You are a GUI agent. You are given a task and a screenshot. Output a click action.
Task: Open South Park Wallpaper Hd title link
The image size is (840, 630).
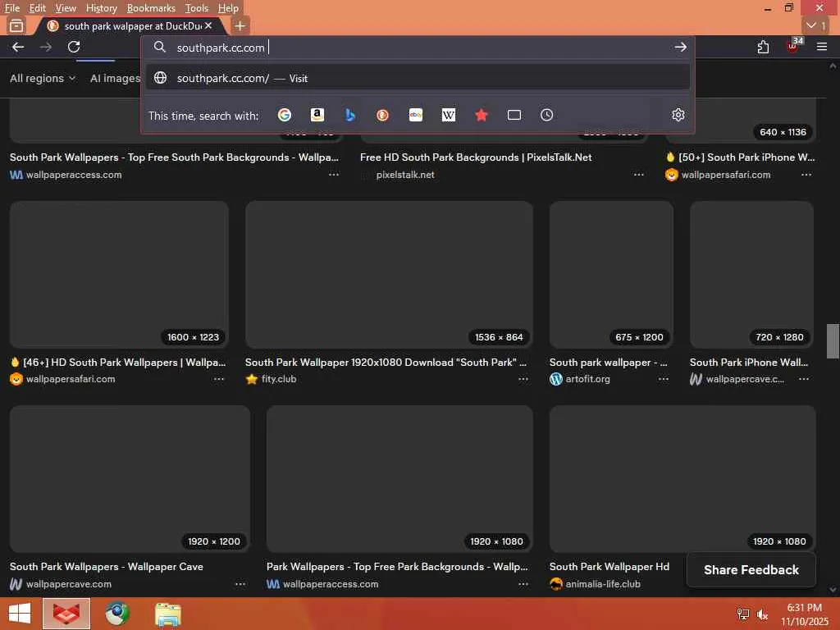(609, 567)
